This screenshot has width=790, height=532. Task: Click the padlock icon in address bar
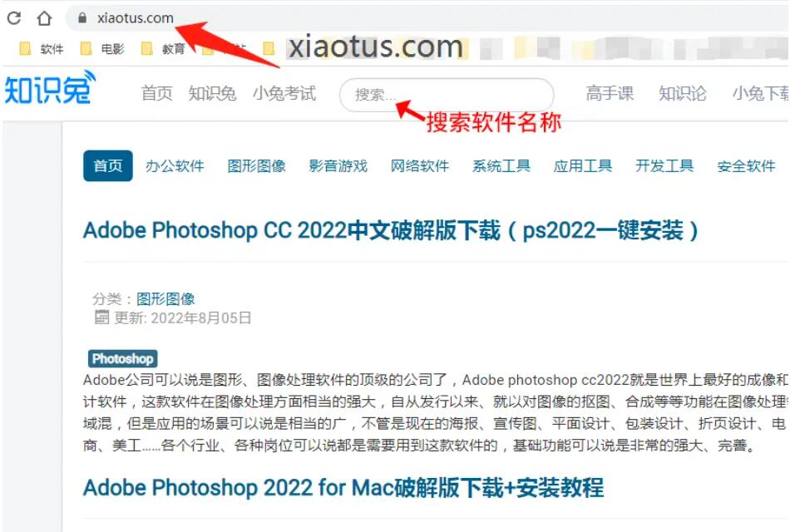82,18
